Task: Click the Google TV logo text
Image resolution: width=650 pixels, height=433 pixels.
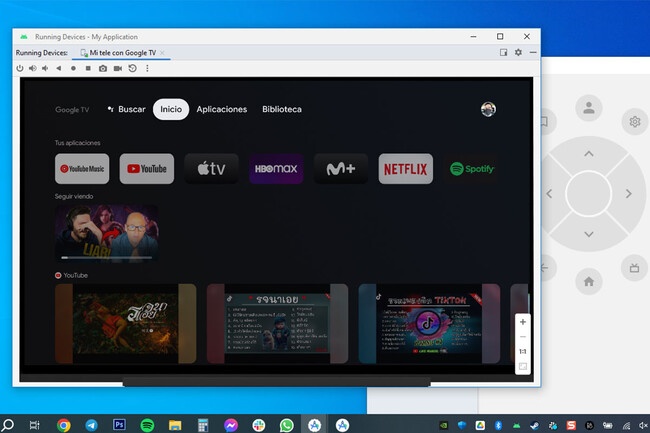Action: coord(72,110)
